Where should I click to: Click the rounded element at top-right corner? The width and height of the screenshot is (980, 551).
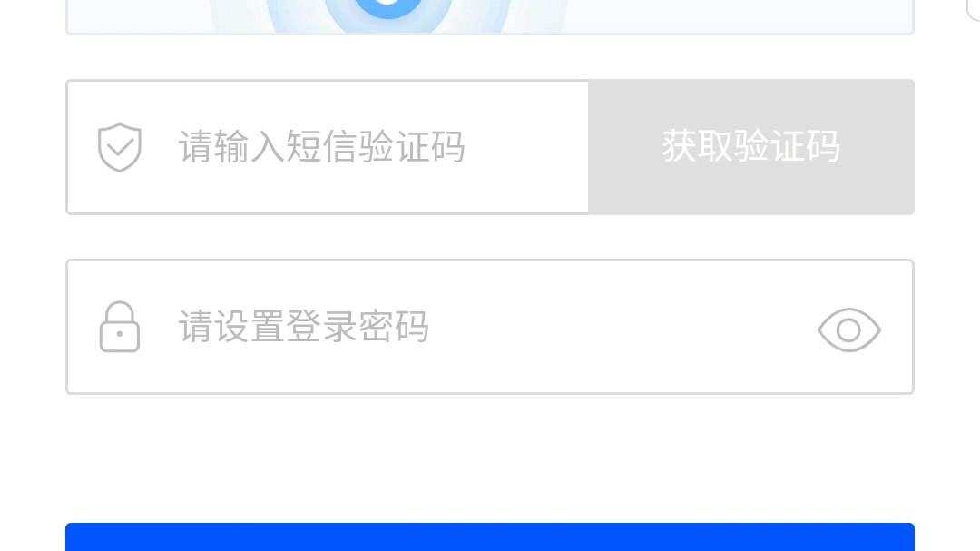973,11
